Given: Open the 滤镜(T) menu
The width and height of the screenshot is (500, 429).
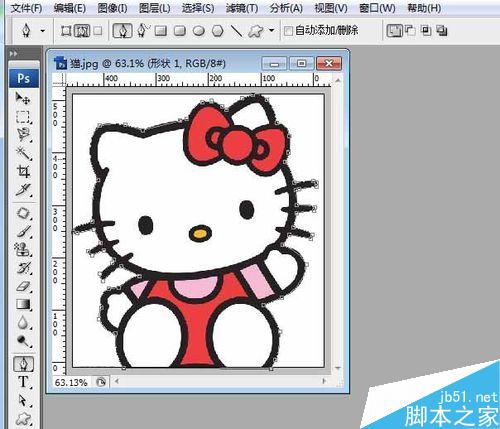Looking at the screenshot, I should click(242, 8).
